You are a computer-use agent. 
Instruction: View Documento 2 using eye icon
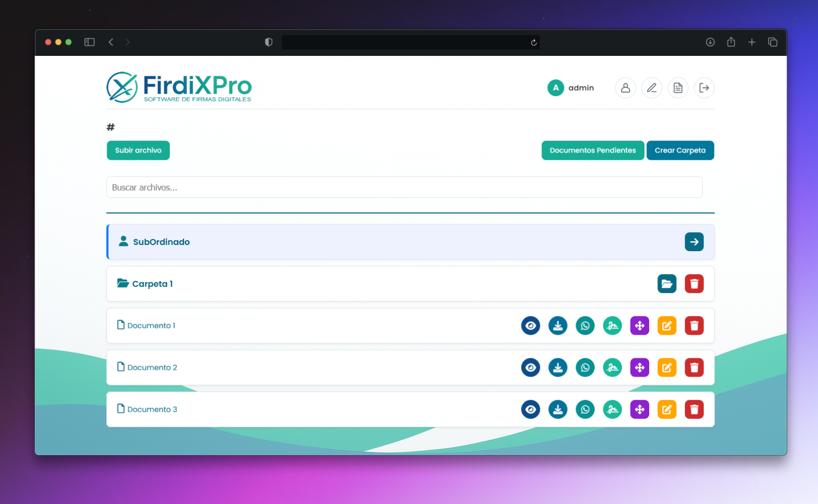[x=531, y=368]
